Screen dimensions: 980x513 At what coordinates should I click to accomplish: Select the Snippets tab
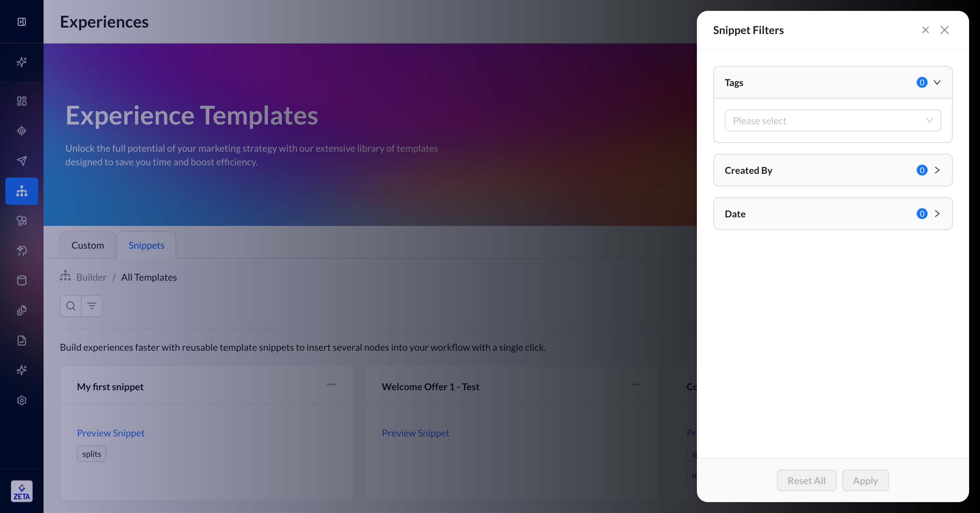[146, 245]
